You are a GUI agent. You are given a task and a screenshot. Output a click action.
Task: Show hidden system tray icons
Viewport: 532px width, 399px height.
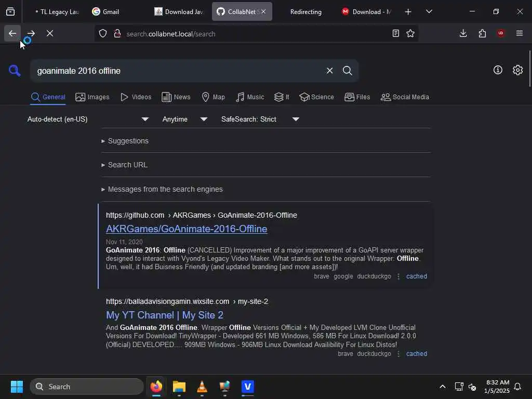pyautogui.click(x=443, y=387)
